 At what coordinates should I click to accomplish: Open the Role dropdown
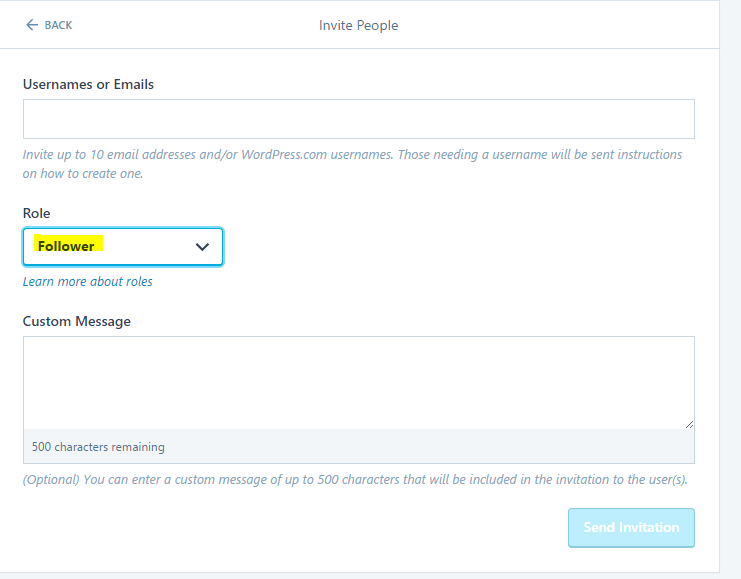(x=122, y=247)
